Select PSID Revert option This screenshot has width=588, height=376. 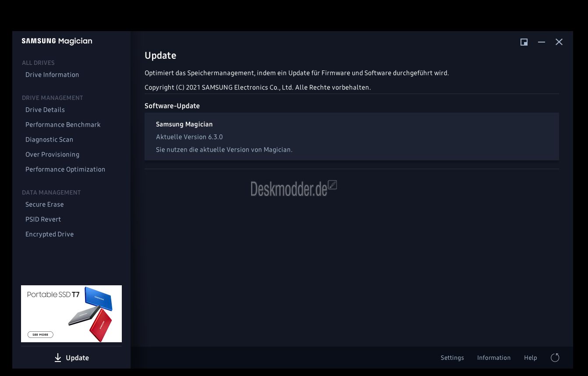(x=43, y=219)
